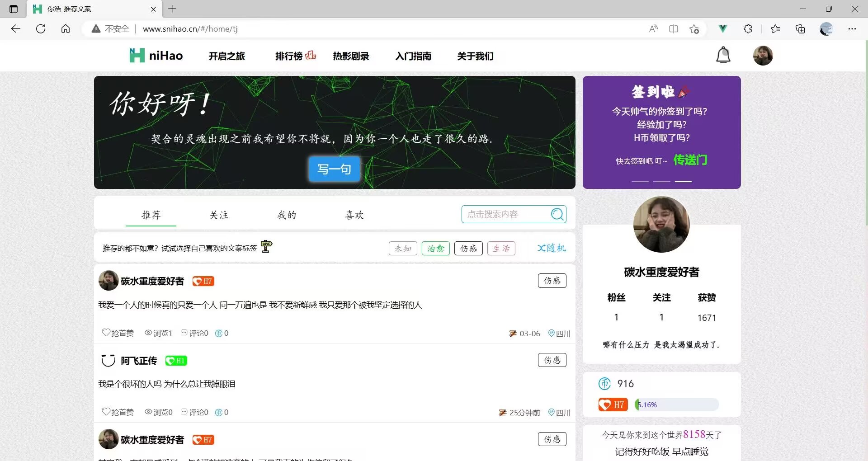Click the browser refresh button
The height and width of the screenshot is (461, 868).
point(41,29)
